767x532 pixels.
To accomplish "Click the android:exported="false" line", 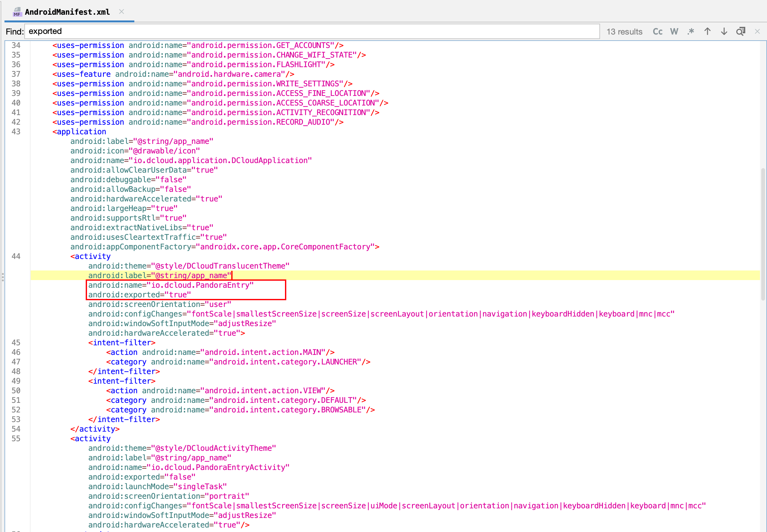I will pyautogui.click(x=142, y=477).
